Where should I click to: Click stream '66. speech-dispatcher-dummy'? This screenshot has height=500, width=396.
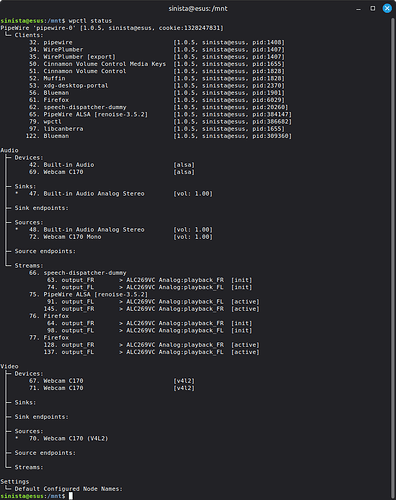pos(78,273)
